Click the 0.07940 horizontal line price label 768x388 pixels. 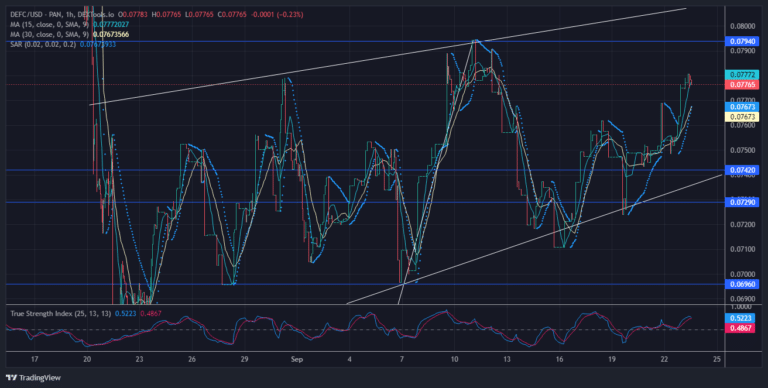pyautogui.click(x=742, y=42)
